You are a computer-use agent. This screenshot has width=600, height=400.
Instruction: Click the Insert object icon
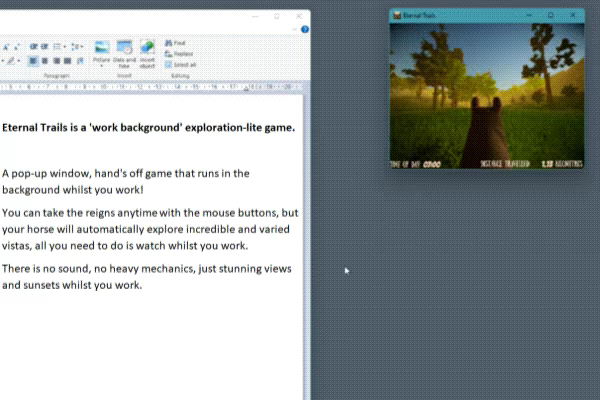coord(147,54)
